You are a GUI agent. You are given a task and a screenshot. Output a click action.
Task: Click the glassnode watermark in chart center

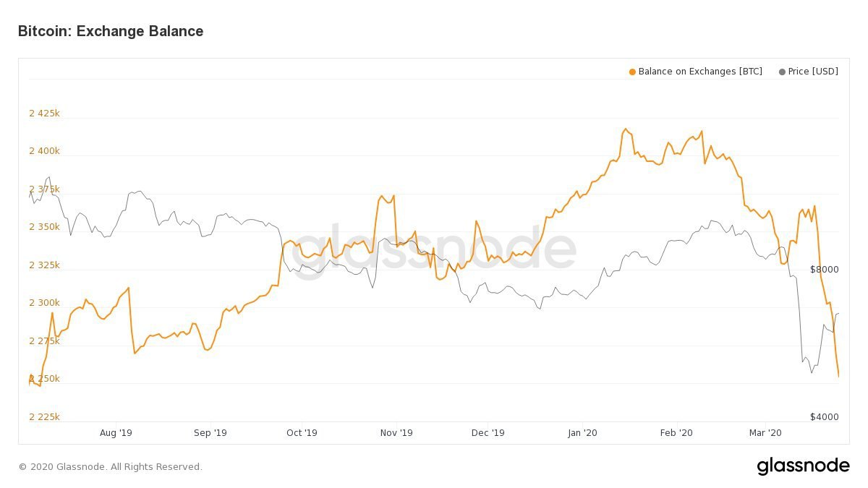434,248
